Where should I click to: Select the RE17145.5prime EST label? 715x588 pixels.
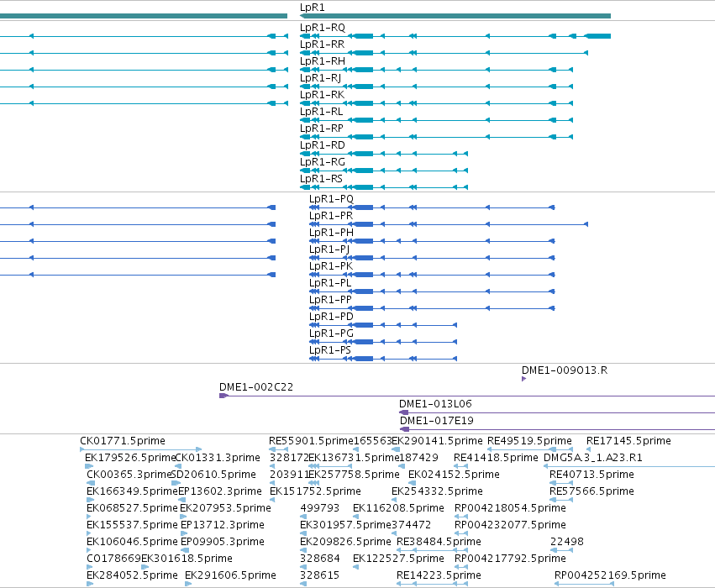tap(628, 441)
